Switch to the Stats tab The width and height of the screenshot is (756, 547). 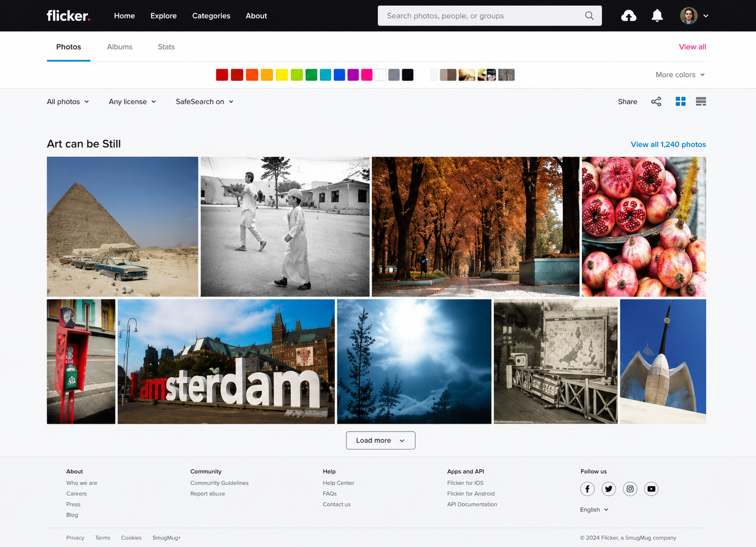point(166,47)
